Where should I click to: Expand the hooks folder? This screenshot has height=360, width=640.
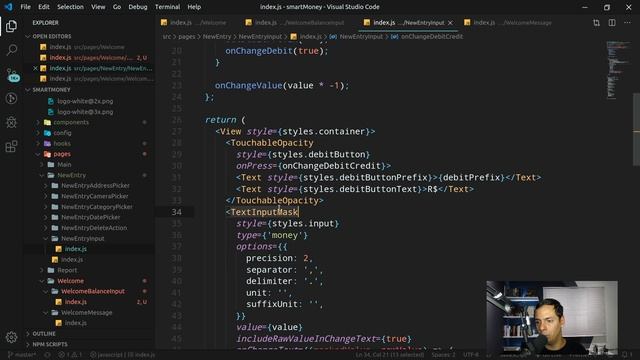coord(62,143)
